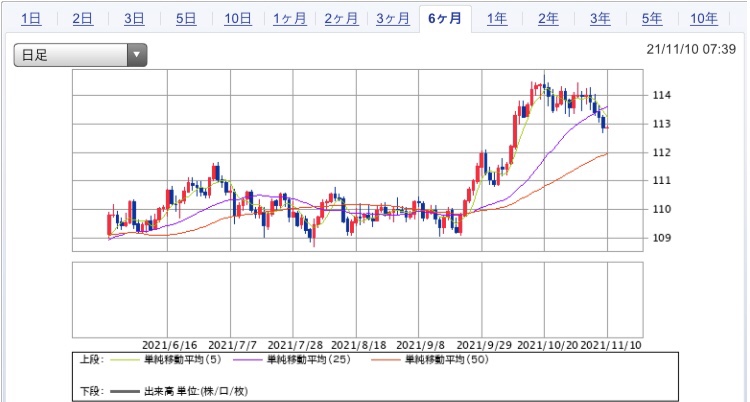Click the 114 price axis label
This screenshot has width=750, height=402.
coord(662,95)
